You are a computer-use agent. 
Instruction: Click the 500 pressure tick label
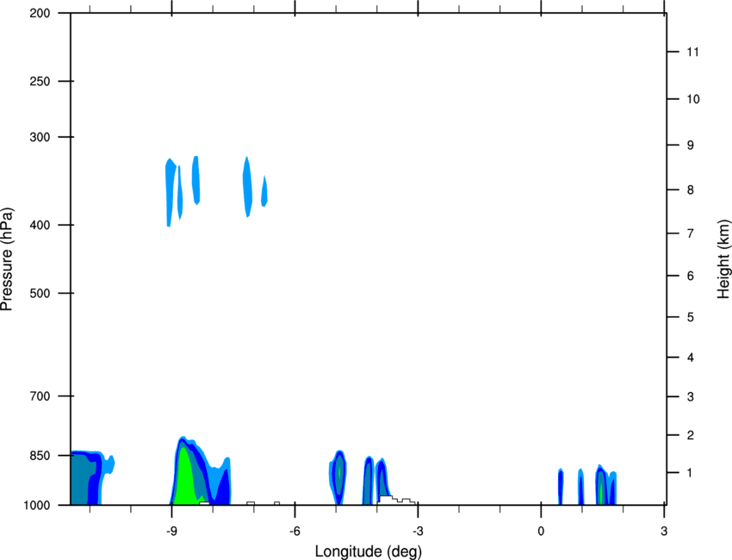(x=40, y=293)
